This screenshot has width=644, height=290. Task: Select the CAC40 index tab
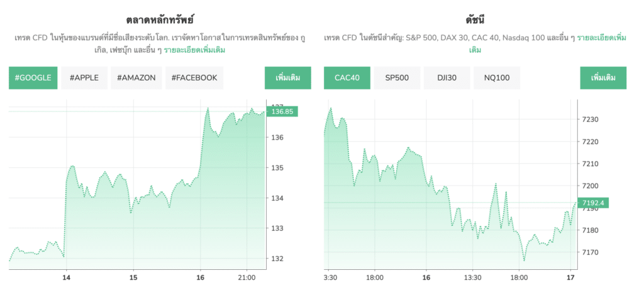pos(347,78)
